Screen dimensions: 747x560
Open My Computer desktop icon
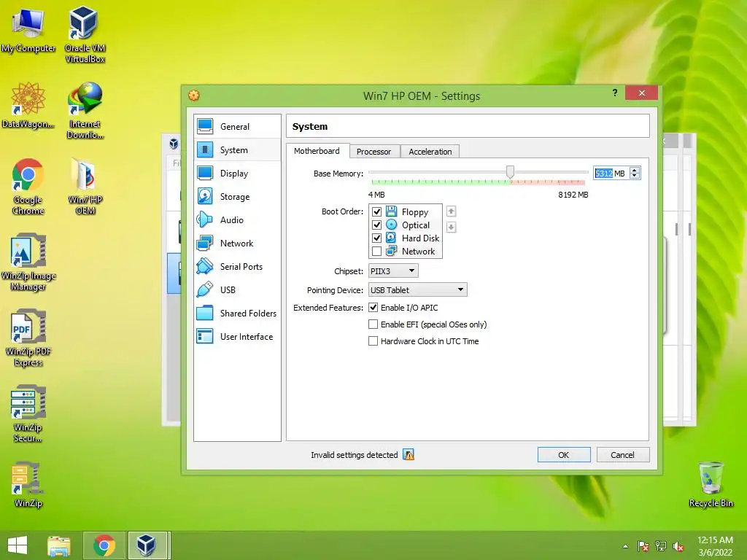pyautogui.click(x=28, y=31)
